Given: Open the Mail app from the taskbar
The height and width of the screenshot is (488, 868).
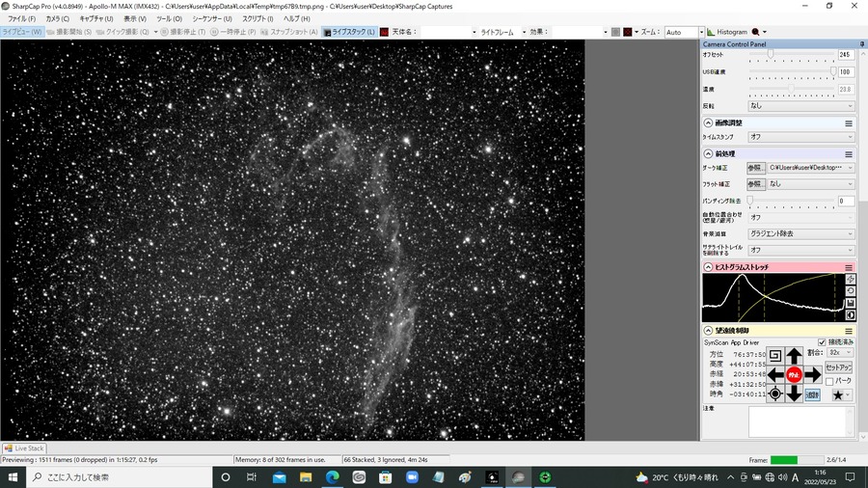Looking at the screenshot, I should pyautogui.click(x=279, y=477).
